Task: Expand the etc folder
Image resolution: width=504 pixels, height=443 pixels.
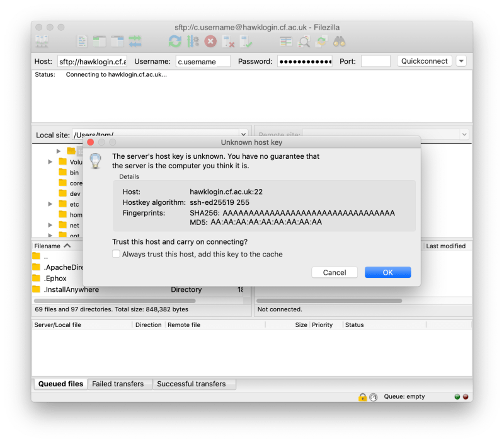Action: coord(50,204)
